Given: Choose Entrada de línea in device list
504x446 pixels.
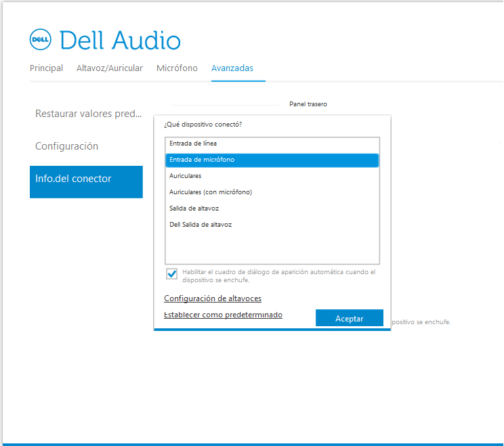Looking at the screenshot, I should 272,143.
